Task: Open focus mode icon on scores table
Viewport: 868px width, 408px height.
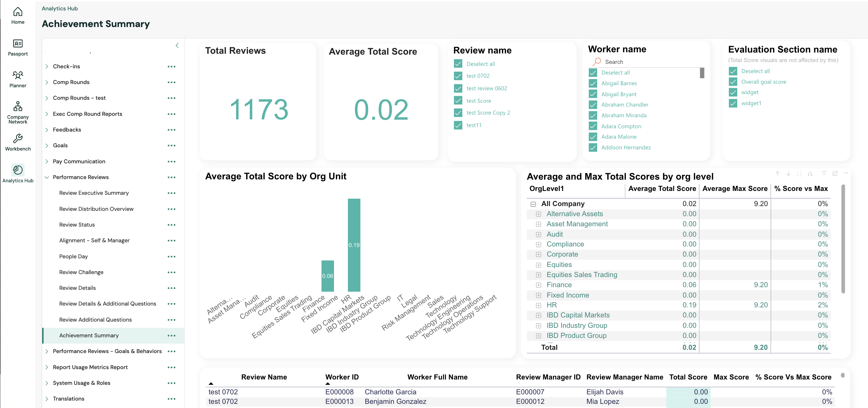Action: click(x=835, y=173)
